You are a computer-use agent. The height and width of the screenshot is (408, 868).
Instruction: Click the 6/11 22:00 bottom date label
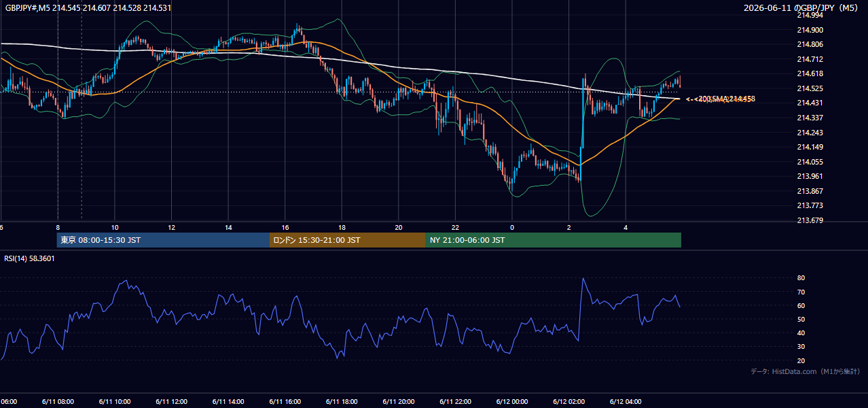click(x=455, y=402)
